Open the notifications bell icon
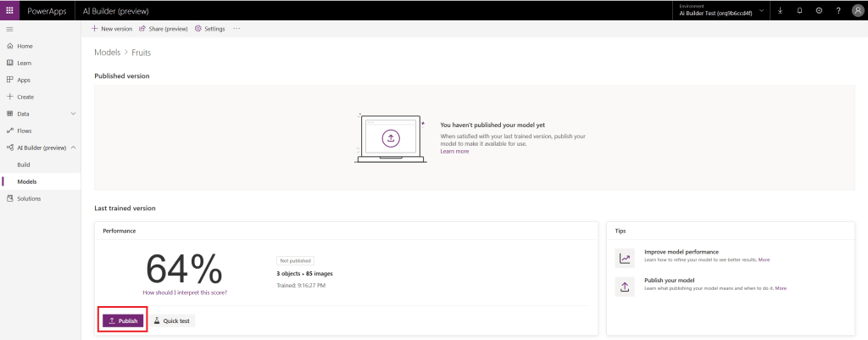Viewport: 868px width, 340px height. pyautogui.click(x=799, y=10)
